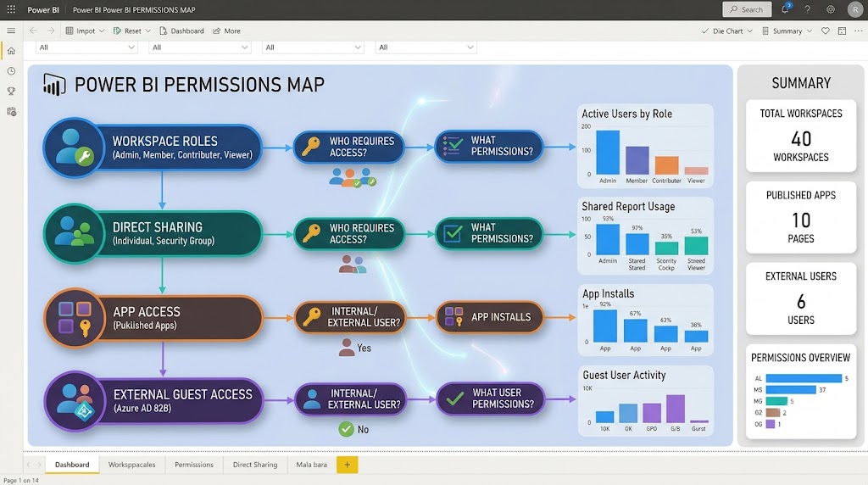Click the Total Workspaces card

[800, 136]
